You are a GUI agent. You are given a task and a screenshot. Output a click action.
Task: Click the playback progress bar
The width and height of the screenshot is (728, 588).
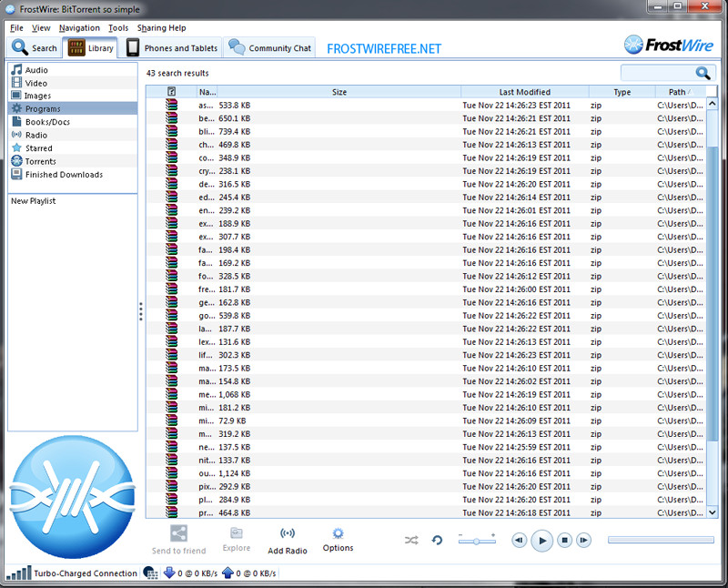pyautogui.click(x=661, y=540)
